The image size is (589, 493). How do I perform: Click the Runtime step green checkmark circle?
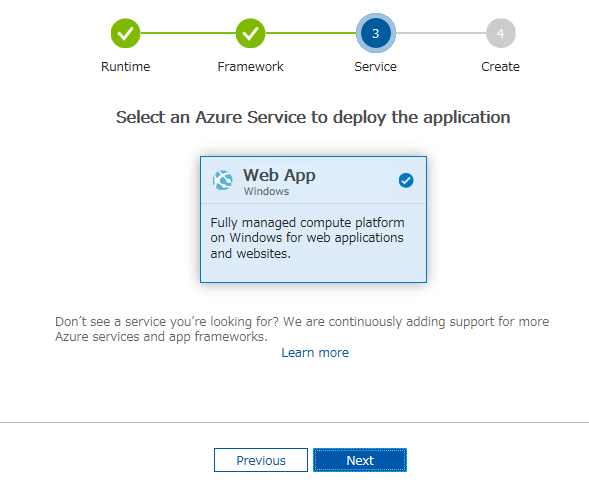coord(125,33)
